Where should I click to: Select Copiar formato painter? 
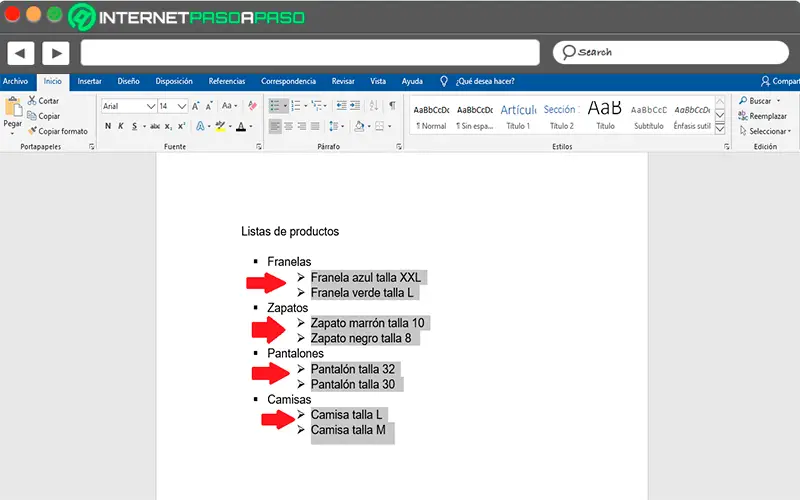[58, 131]
